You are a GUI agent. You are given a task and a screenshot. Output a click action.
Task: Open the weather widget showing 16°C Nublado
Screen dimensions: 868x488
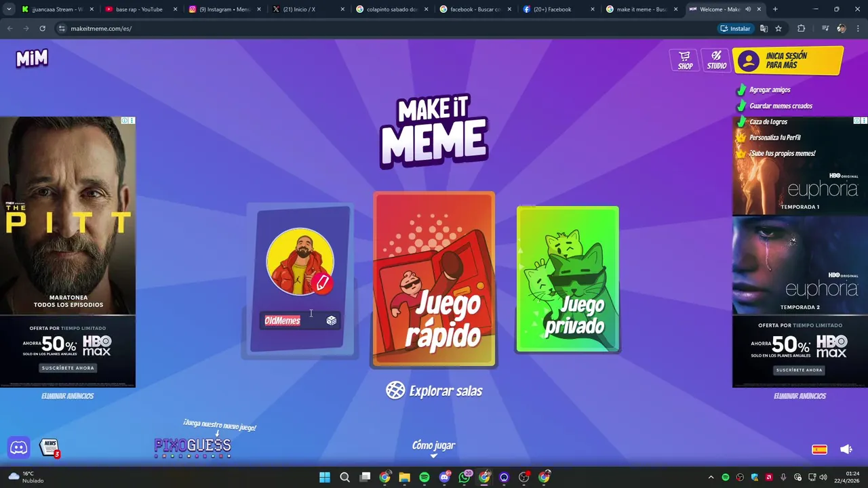(26, 477)
